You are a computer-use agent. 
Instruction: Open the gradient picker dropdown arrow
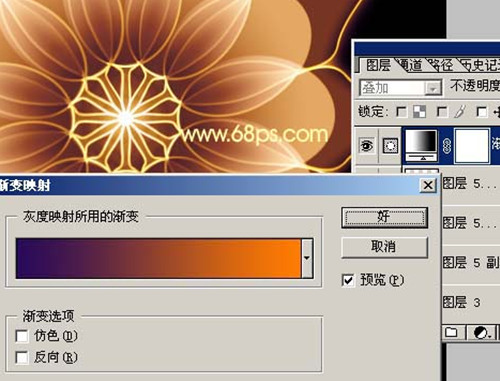point(307,258)
